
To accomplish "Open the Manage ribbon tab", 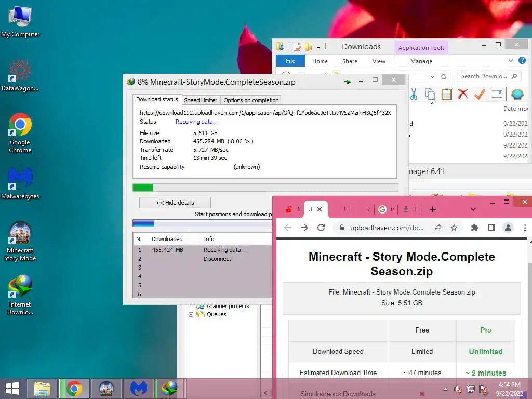I will pyautogui.click(x=421, y=61).
